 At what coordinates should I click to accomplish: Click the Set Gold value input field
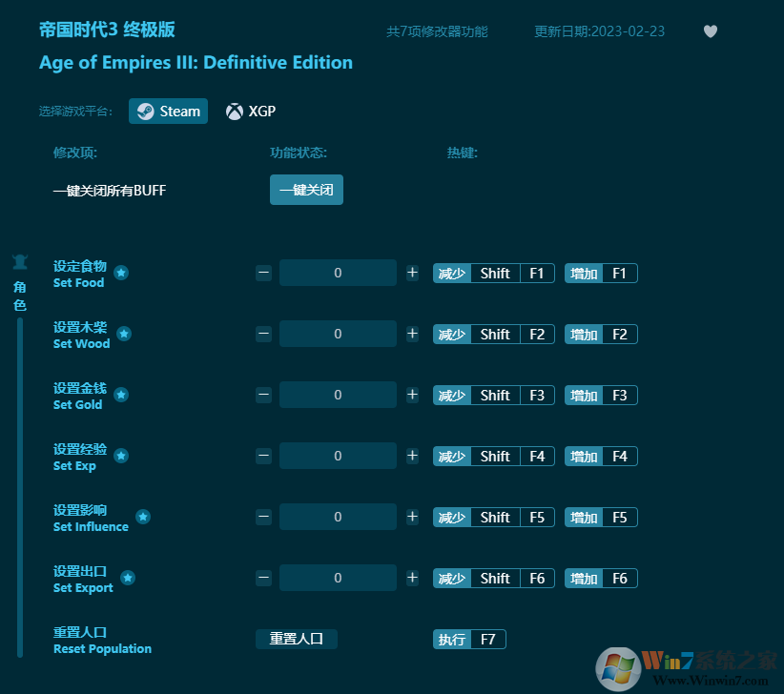[x=338, y=395]
